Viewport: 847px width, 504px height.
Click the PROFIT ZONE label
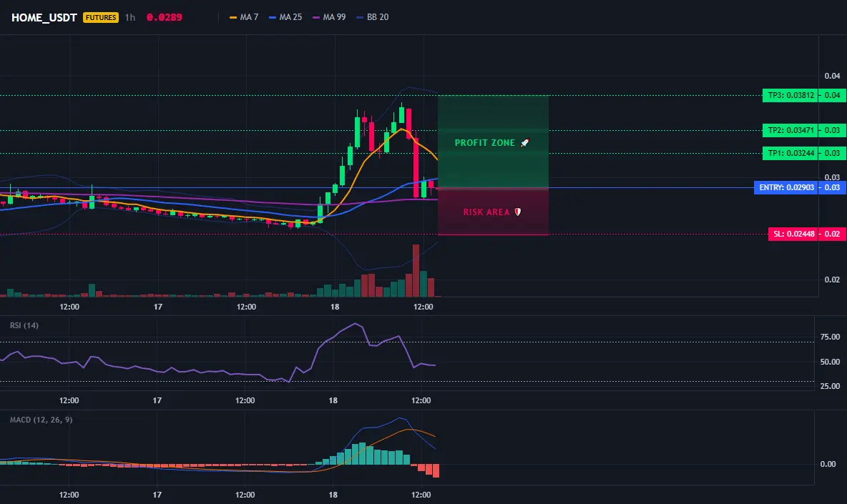484,143
